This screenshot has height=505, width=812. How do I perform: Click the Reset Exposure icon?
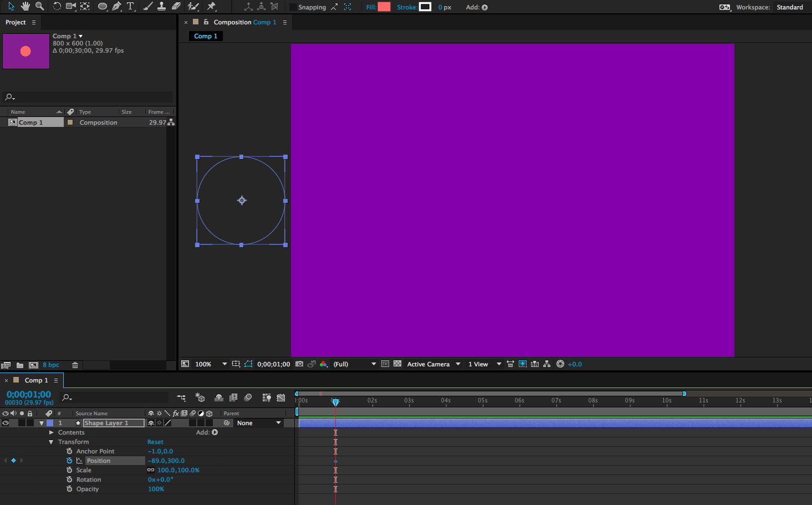point(560,364)
